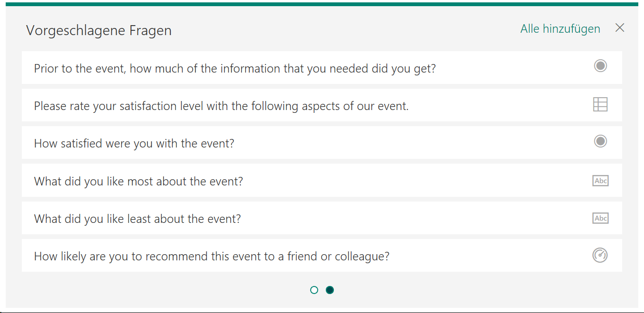Select the second page indicator dot
Viewport: 644px width, 313px height.
pos(330,290)
